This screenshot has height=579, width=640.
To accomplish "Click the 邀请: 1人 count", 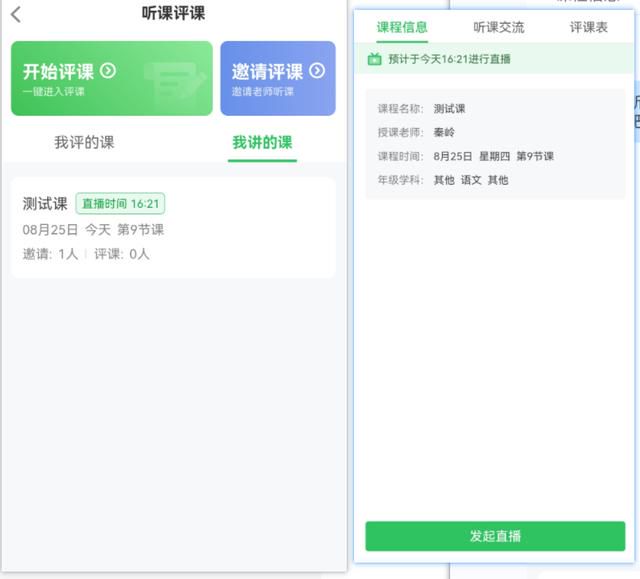I will pyautogui.click(x=50, y=254).
